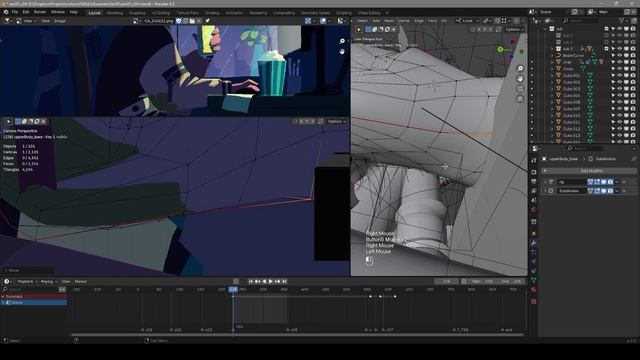640x360 pixels.
Task: Click the outliner search field
Action: (582, 20)
